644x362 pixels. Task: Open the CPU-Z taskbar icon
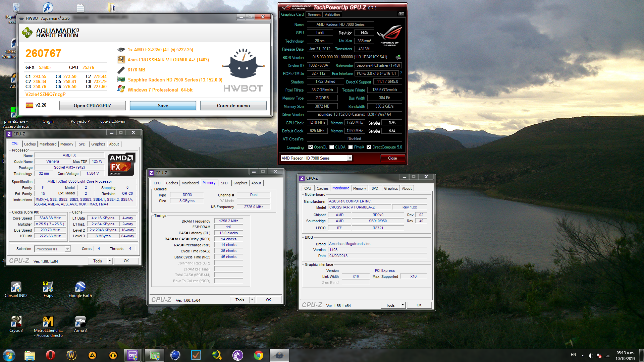click(x=133, y=355)
